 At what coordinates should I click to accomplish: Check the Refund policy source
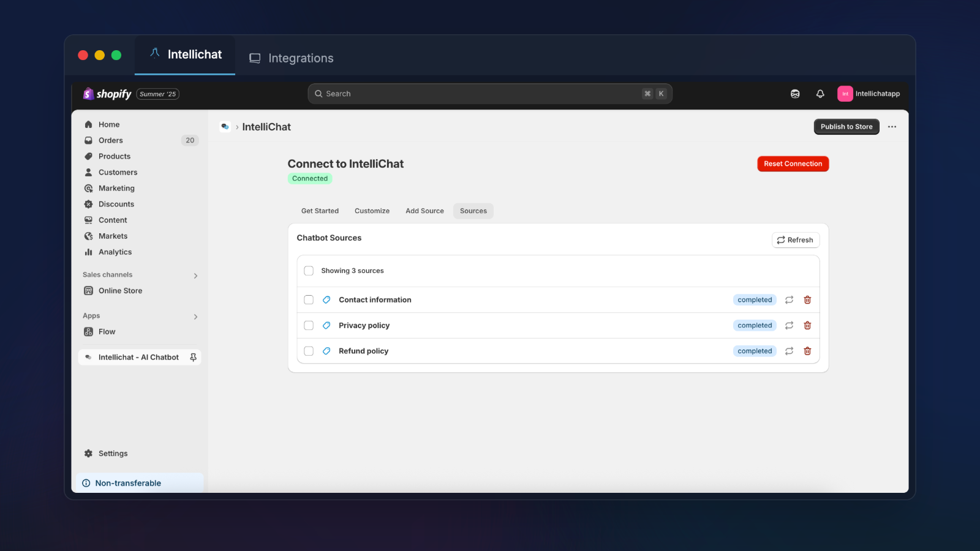pyautogui.click(x=309, y=351)
